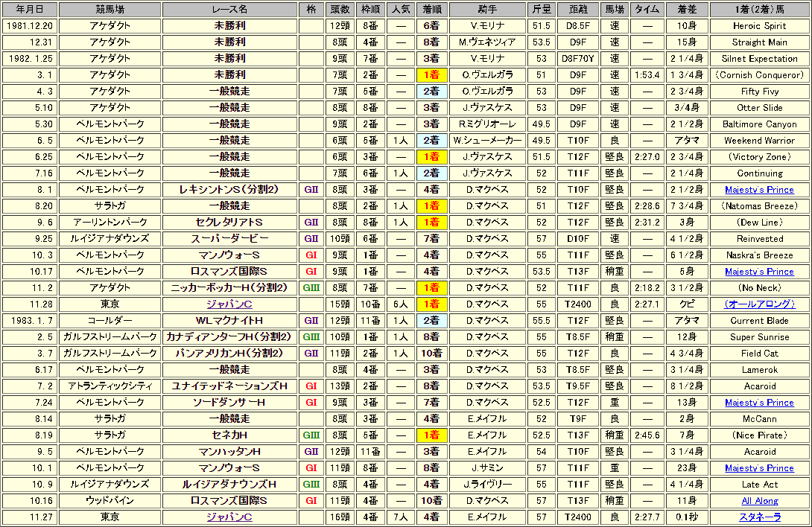Select the jockey cell W.シューメーカー
This screenshot has height=527, width=812.
coord(487,140)
